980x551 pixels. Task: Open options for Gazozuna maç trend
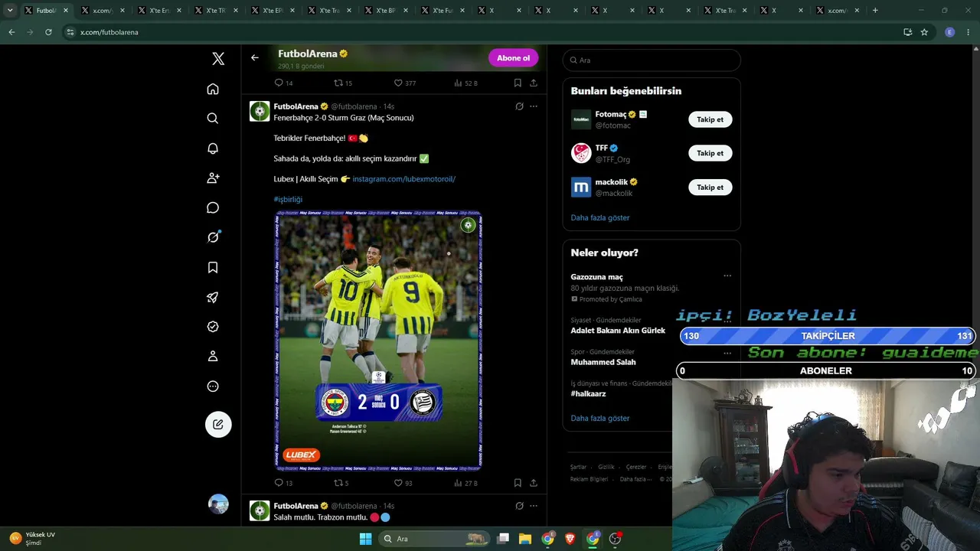(x=727, y=276)
